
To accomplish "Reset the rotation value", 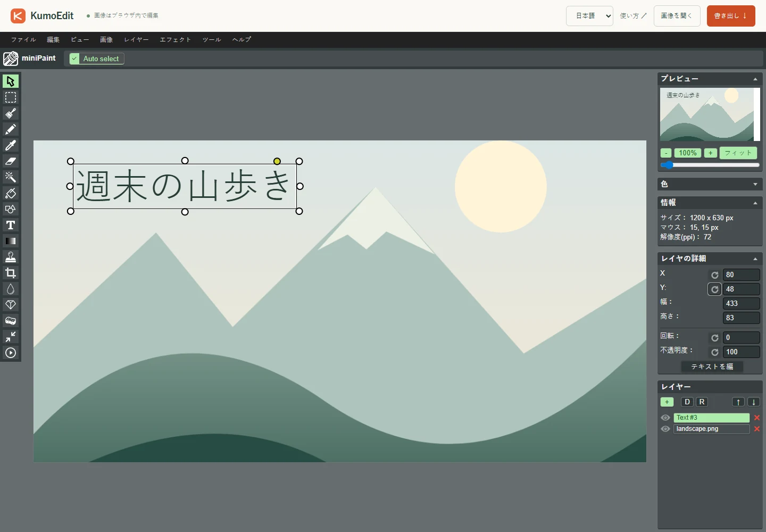I will [715, 338].
